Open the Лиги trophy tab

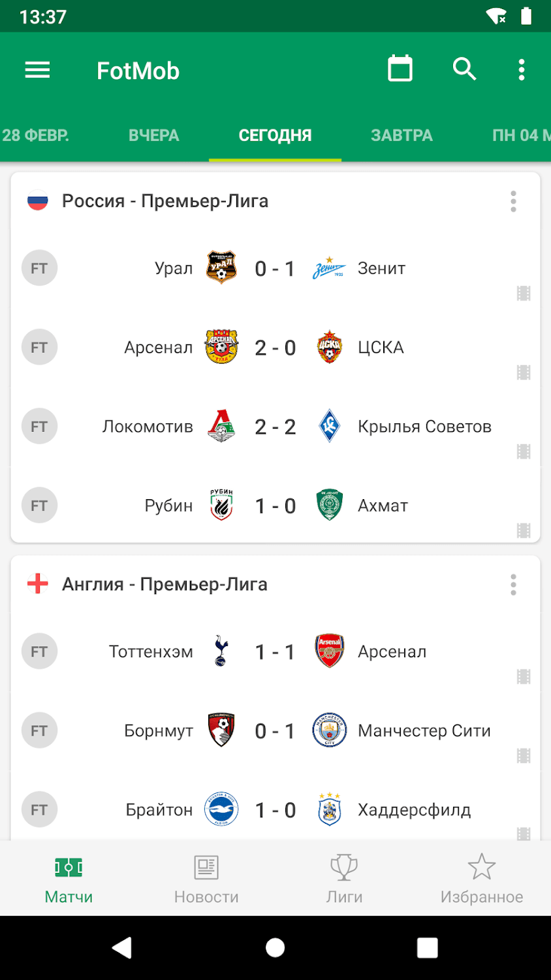coord(344,879)
